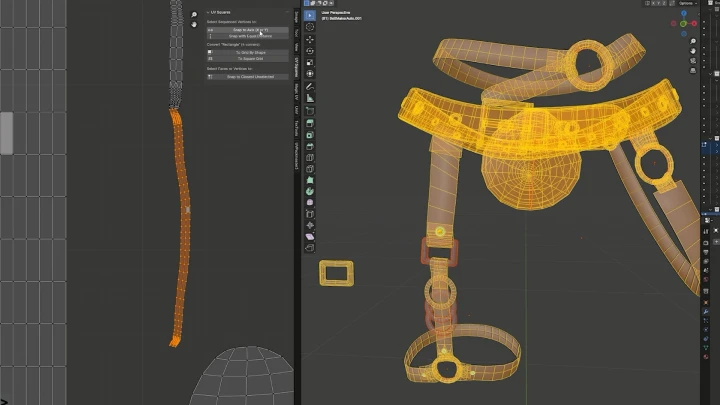The width and height of the screenshot is (720, 405).
Task: Click the vertical scrollbar on left panel
Action: point(6,132)
